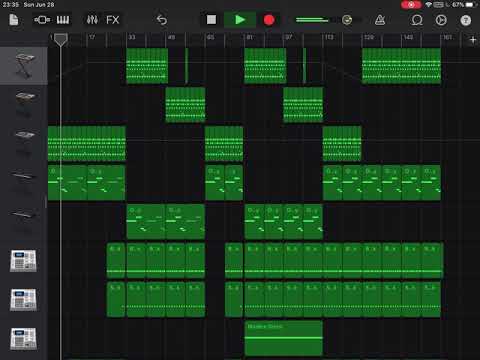Open the Loop Browser

[x=417, y=20]
